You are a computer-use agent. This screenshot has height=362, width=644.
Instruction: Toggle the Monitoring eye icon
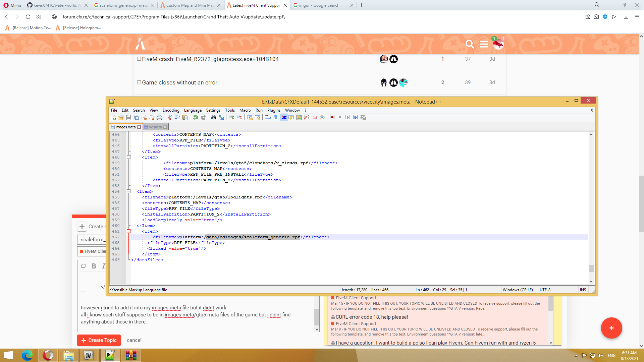(x=322, y=117)
